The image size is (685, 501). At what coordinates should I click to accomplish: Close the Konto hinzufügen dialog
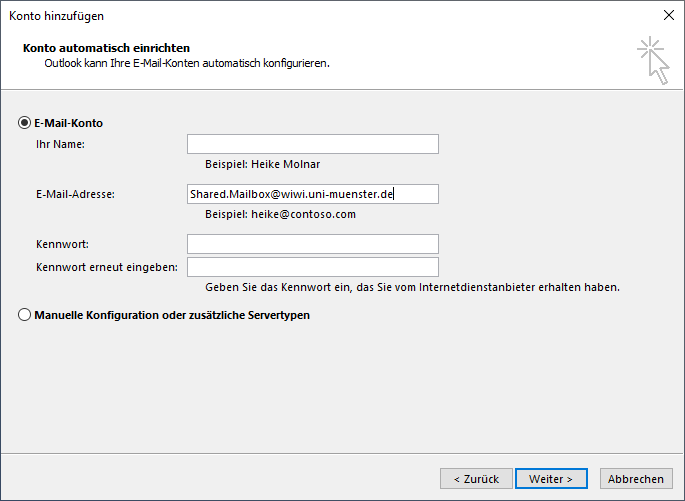[x=667, y=16]
